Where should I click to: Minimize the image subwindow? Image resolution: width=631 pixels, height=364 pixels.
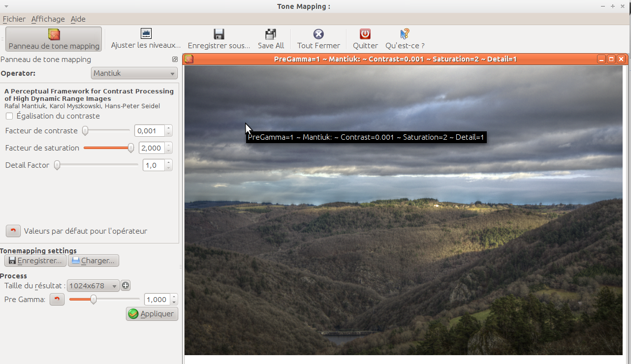pos(601,59)
